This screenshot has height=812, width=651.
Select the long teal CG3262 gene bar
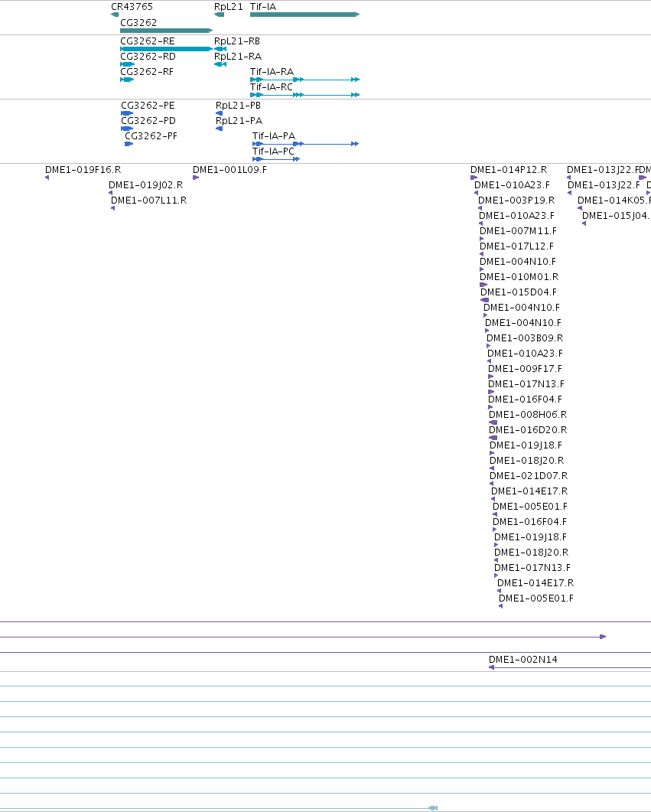(x=166, y=31)
